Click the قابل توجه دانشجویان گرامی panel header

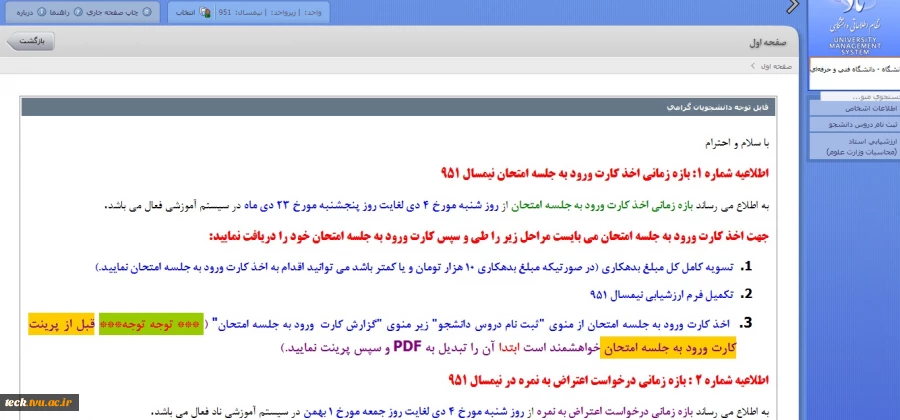pos(399,107)
